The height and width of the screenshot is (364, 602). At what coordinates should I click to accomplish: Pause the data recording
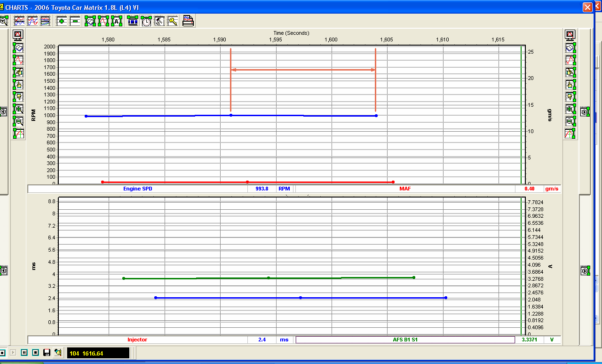pos(24,352)
